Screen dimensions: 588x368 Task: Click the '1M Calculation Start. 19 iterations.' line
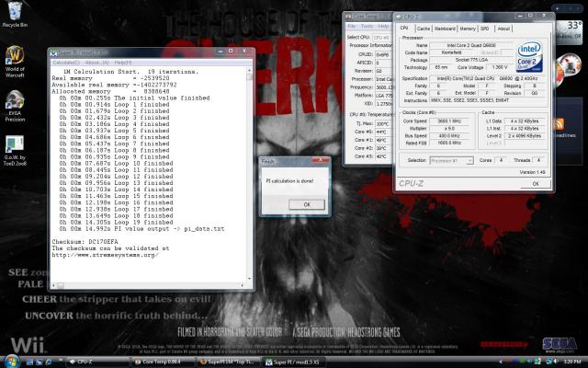coord(130,72)
